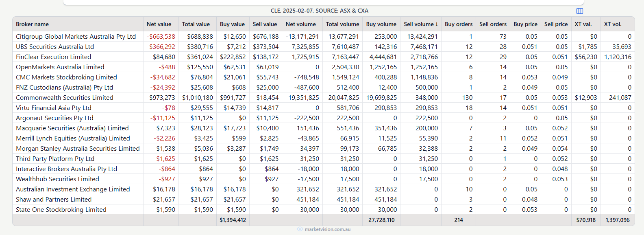Select Argonaut Securities Pty Ltd broker name
Screen dimensions: 644x235
click(55, 118)
